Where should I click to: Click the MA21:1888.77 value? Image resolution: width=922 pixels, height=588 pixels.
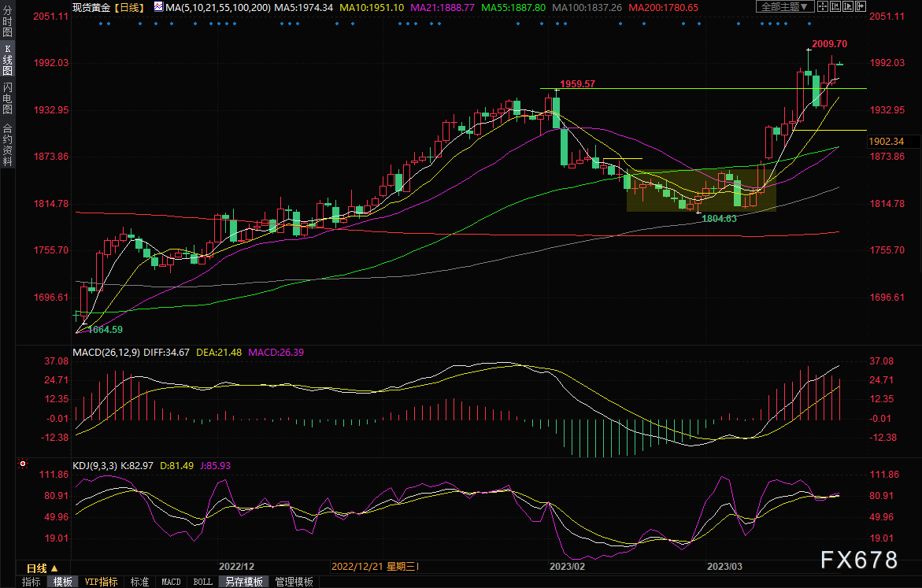442,8
